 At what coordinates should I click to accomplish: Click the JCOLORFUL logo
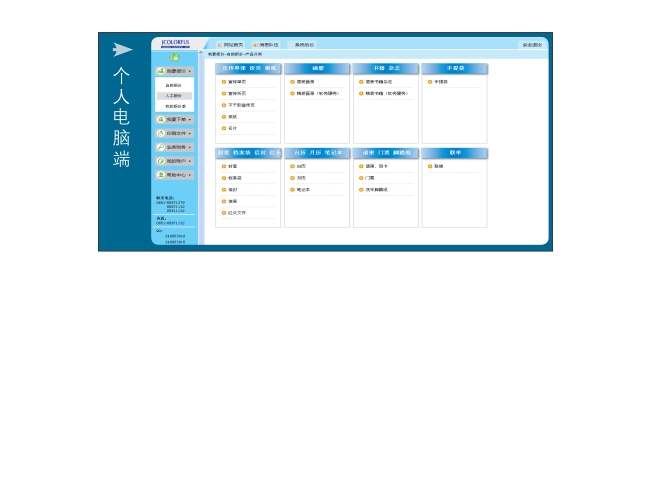[x=175, y=43]
